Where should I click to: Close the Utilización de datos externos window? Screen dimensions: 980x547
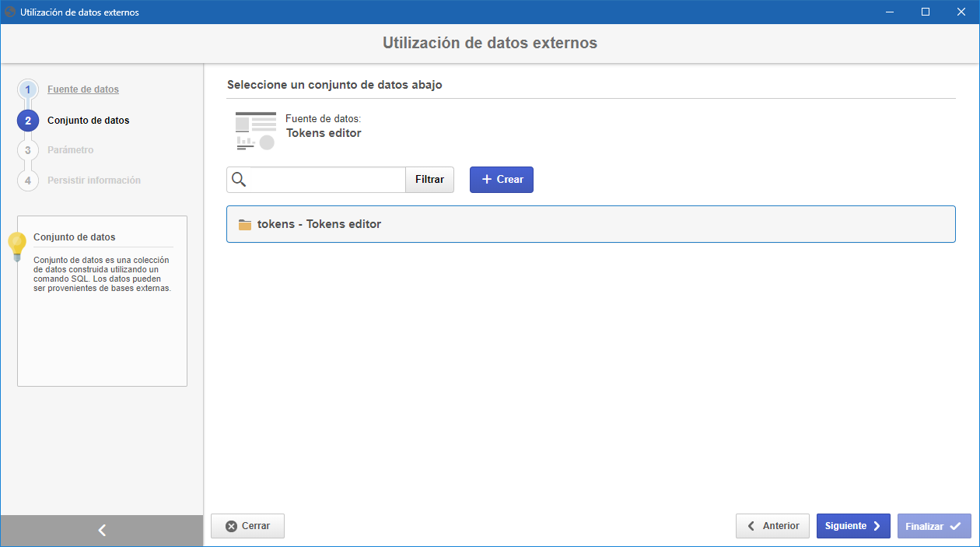961,12
